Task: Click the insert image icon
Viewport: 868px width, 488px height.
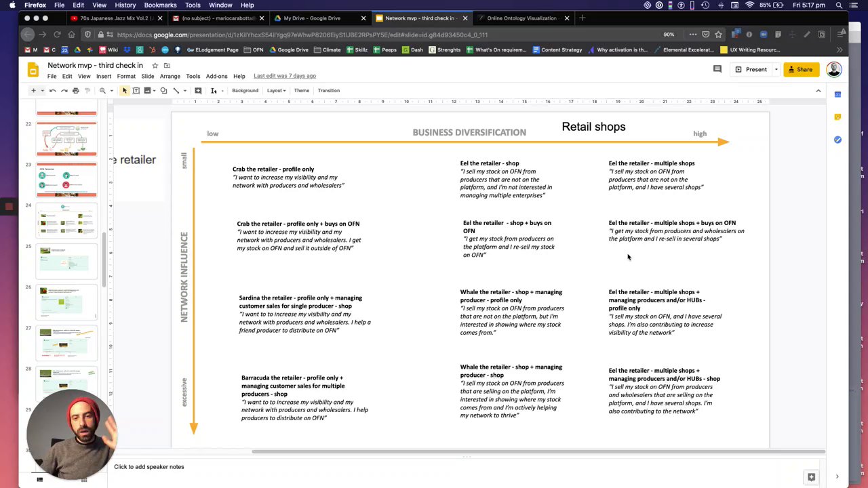Action: point(146,91)
